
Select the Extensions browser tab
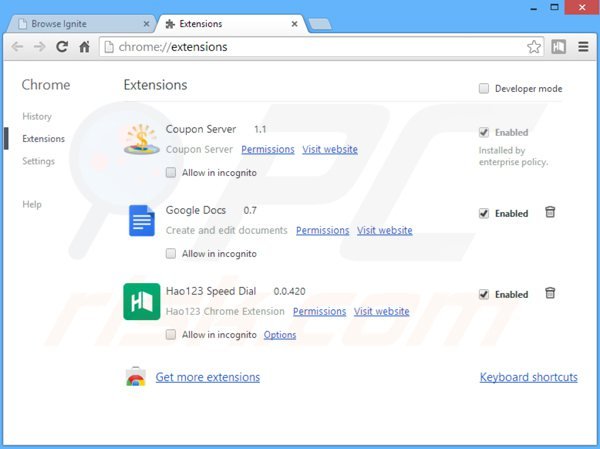(x=232, y=24)
